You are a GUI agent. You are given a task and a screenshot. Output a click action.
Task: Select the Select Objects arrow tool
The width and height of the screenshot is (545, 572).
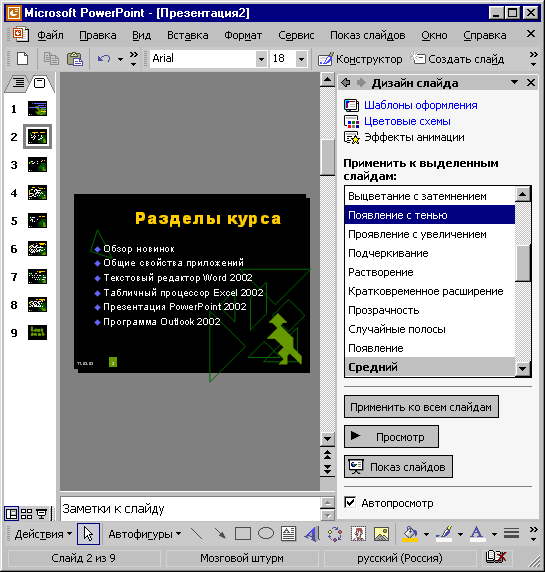pyautogui.click(x=88, y=534)
